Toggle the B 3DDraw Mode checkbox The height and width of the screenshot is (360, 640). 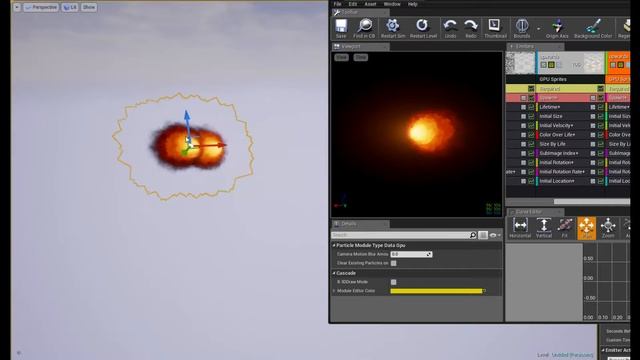393,282
